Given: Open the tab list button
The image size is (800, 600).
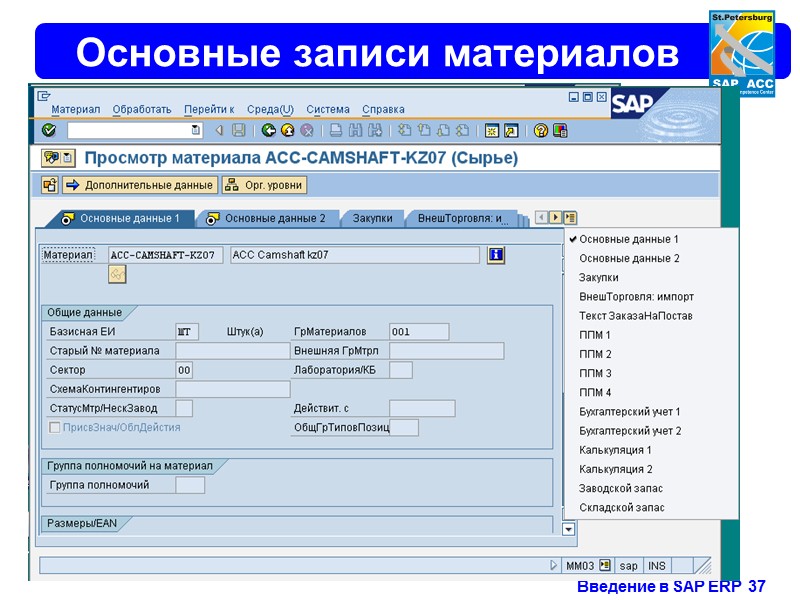Looking at the screenshot, I should pos(570,218).
